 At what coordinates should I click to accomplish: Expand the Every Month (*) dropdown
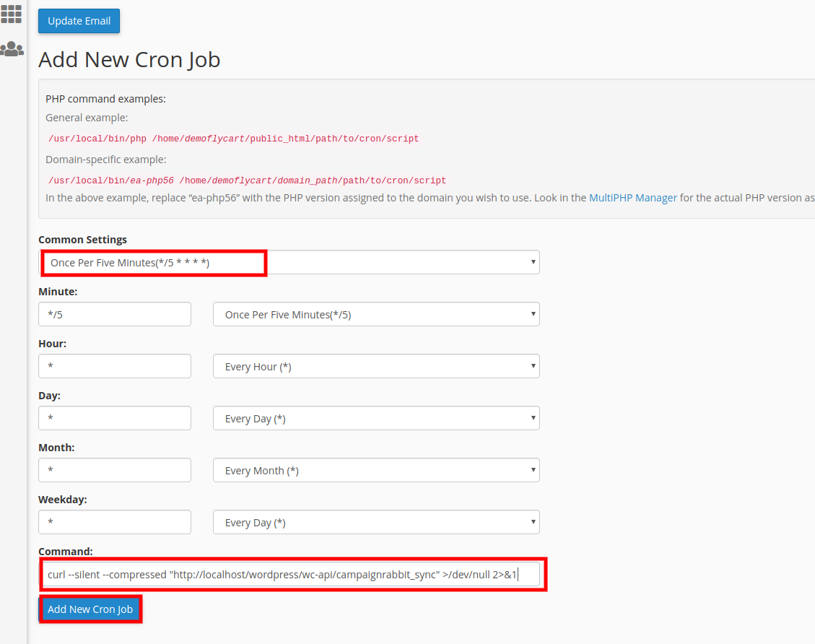[x=376, y=471]
